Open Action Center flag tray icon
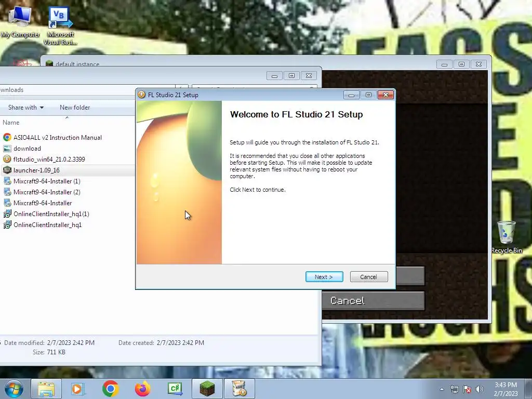Viewport: 532px width, 399px height. [467, 389]
